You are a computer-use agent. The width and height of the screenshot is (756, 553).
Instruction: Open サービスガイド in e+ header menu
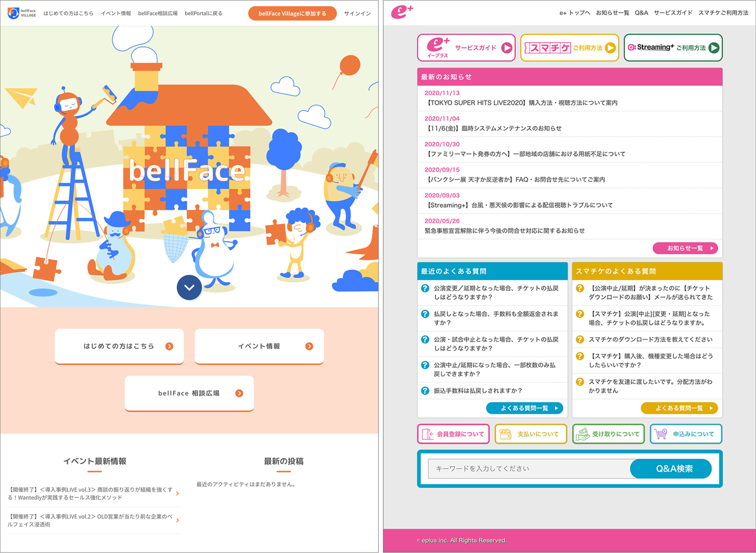(673, 13)
